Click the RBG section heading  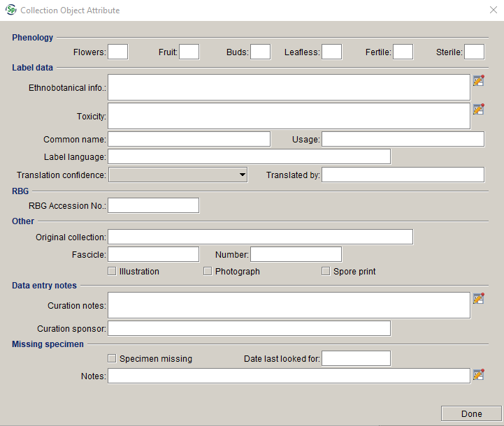click(20, 191)
